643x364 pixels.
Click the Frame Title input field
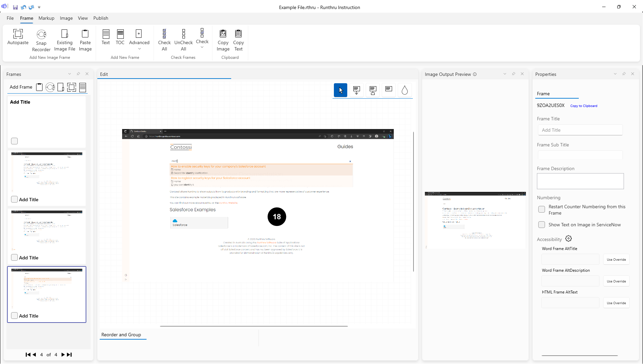[x=580, y=130]
